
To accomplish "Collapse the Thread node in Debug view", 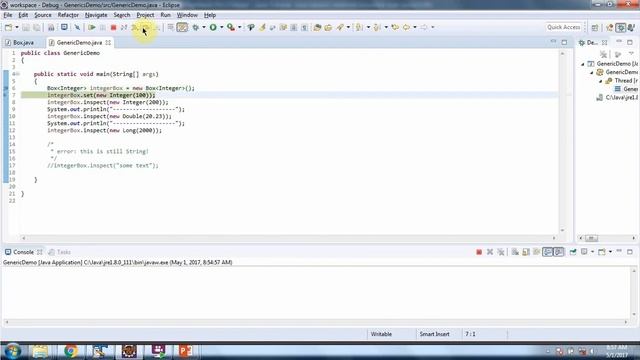I will click(x=601, y=81).
